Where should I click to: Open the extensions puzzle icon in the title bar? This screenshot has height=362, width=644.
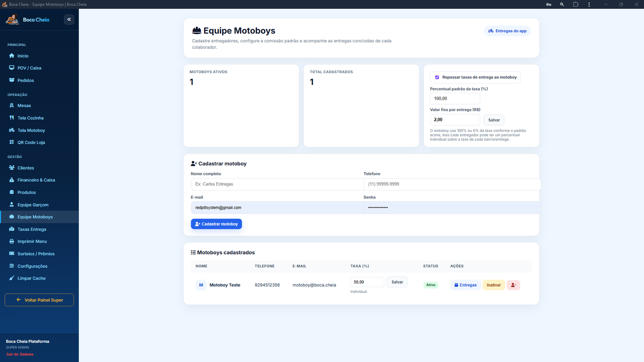tap(576, 4)
